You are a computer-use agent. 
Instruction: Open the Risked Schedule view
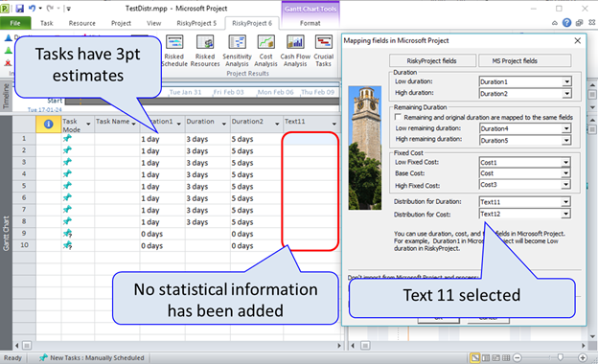(x=174, y=51)
